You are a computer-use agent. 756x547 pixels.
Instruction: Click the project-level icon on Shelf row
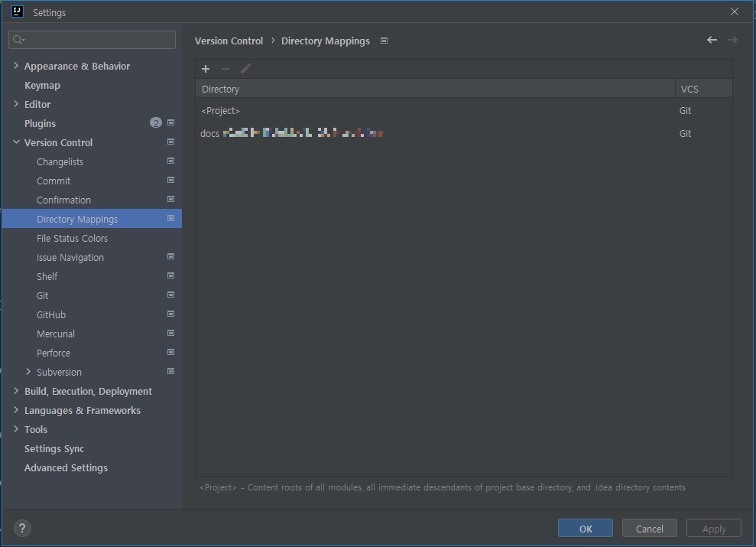coord(170,276)
